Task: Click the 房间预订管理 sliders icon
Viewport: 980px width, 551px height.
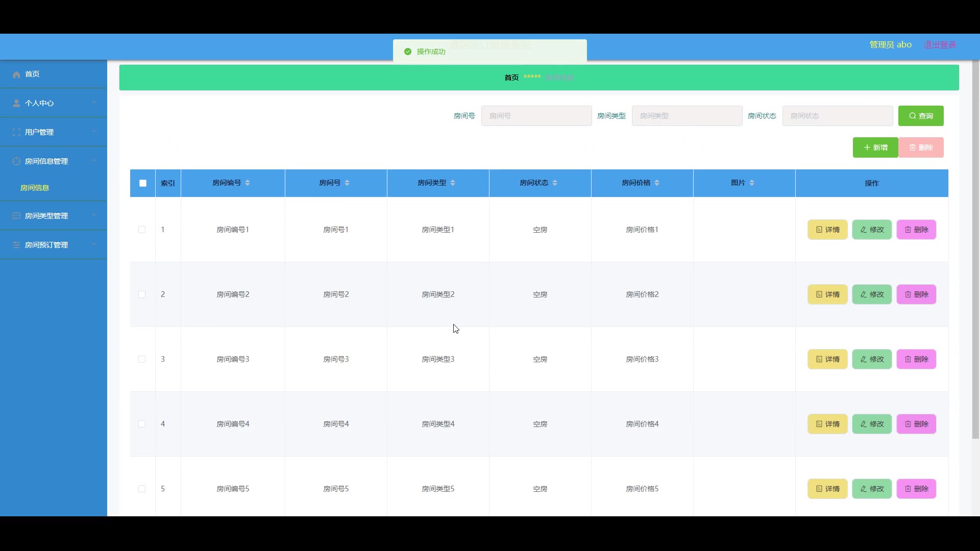Action: (16, 245)
